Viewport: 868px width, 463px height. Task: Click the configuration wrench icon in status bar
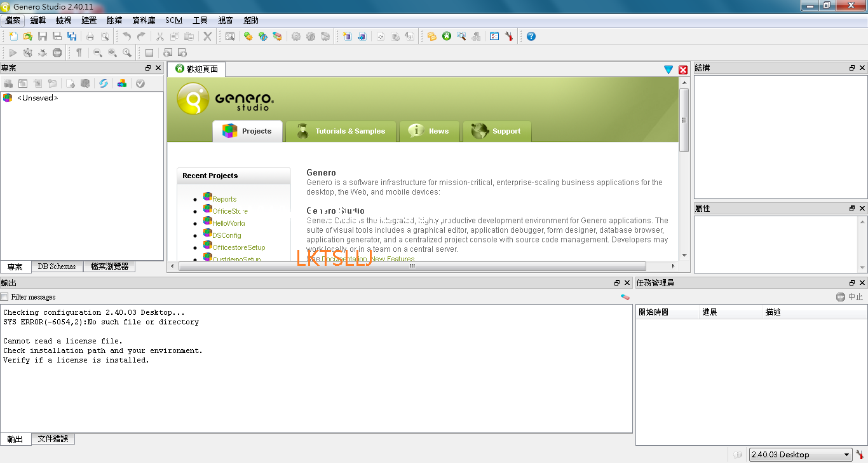click(860, 454)
